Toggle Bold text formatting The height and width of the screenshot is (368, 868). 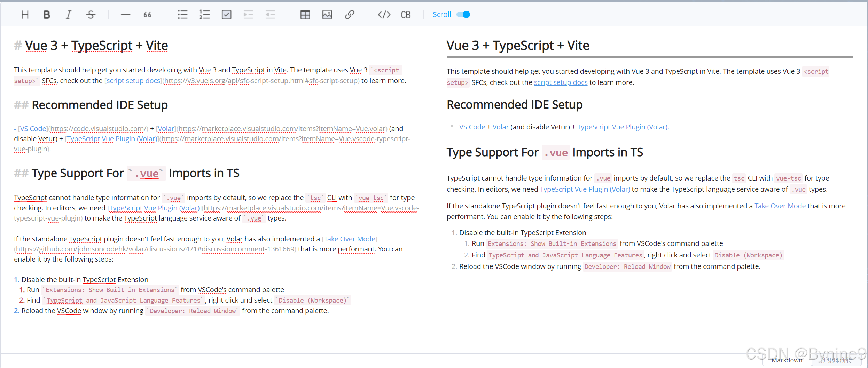tap(46, 14)
